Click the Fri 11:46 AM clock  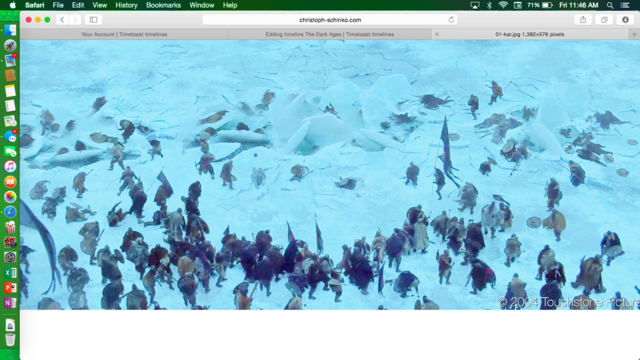[x=578, y=5]
